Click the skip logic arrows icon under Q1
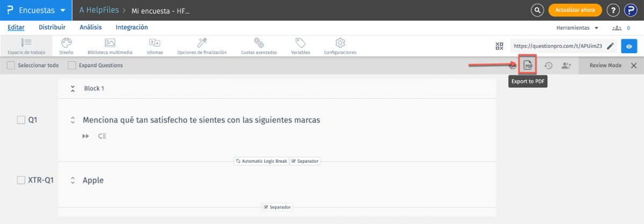The image size is (644, 224). [x=85, y=136]
